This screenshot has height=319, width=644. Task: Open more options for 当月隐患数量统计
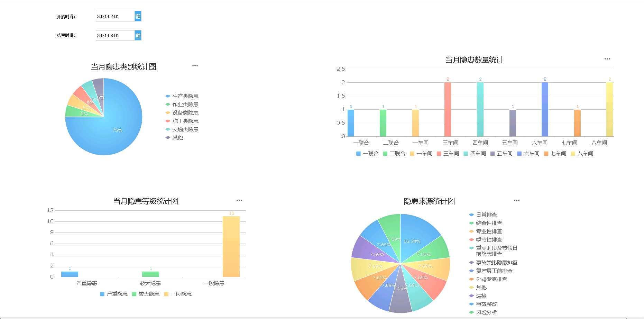607,59
